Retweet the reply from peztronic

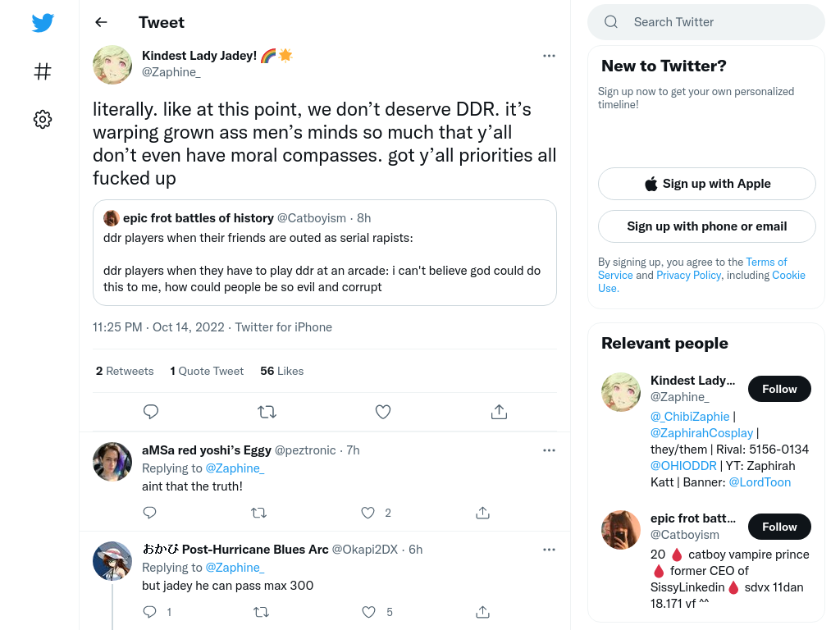point(258,513)
